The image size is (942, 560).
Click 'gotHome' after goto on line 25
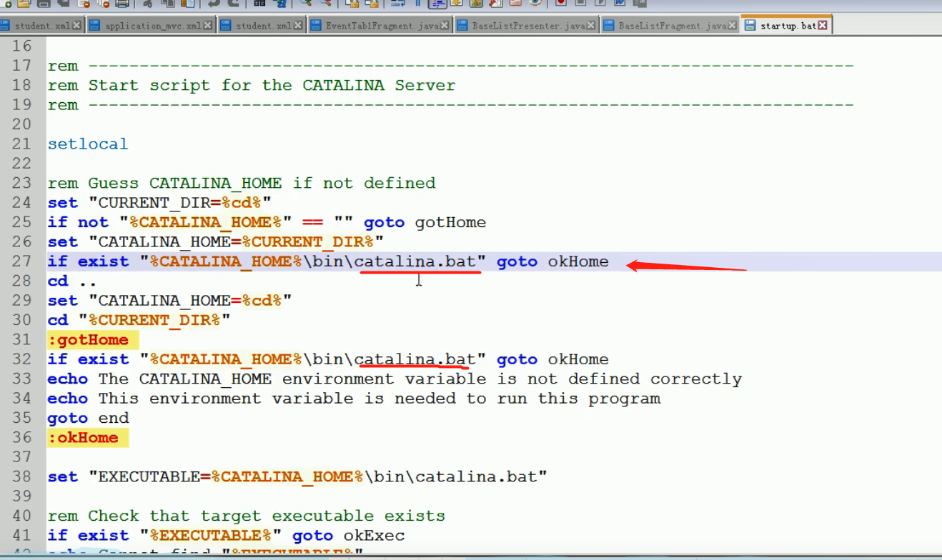click(450, 222)
